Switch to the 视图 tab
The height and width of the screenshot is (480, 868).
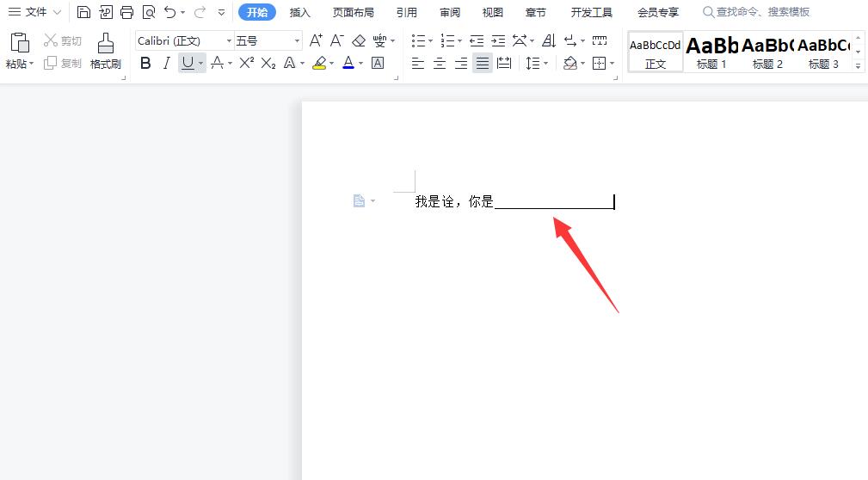493,12
